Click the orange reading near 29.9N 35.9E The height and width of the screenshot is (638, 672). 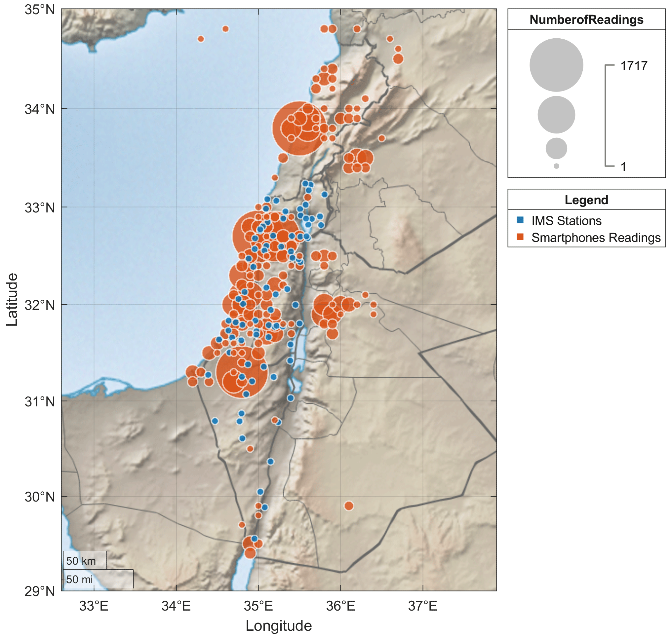pyautogui.click(x=349, y=507)
